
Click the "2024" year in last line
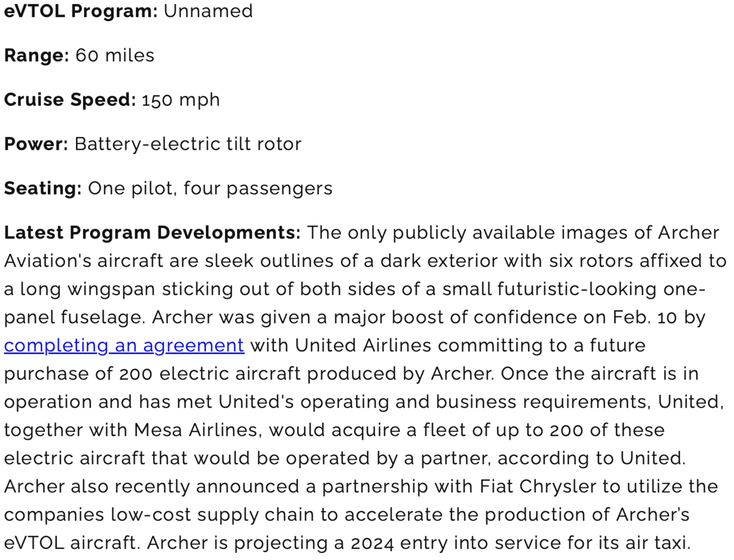372,543
